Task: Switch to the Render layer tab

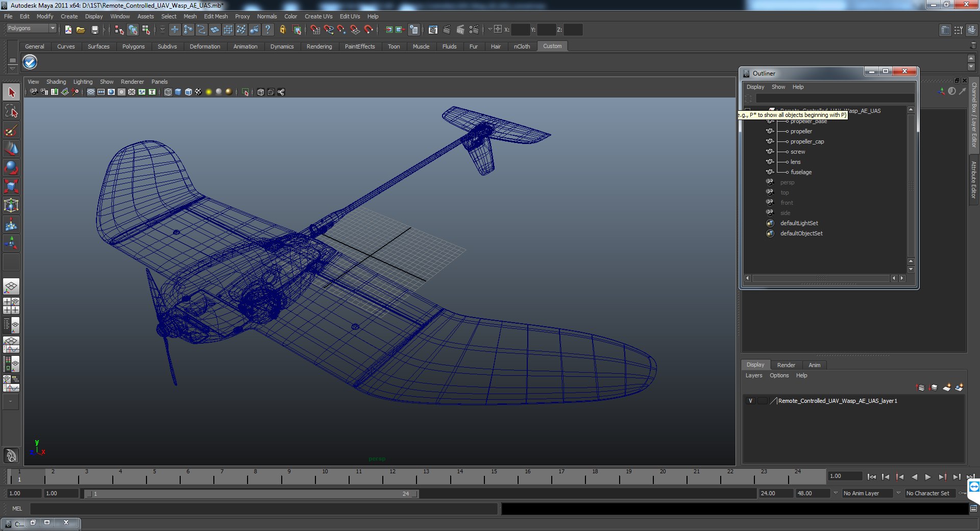Action: (x=786, y=365)
